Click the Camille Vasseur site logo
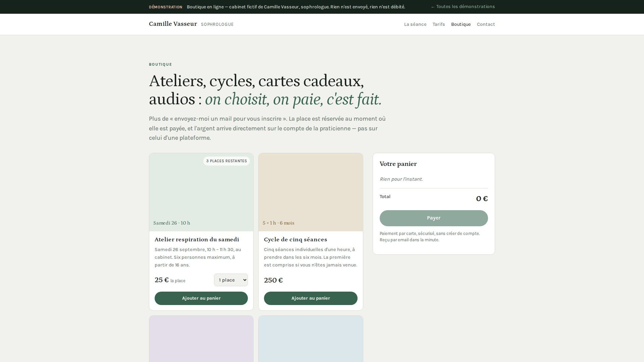This screenshot has height=362, width=644. (x=173, y=24)
